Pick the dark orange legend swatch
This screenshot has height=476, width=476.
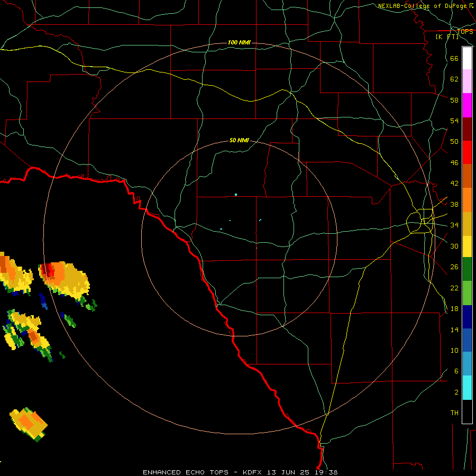click(467, 176)
